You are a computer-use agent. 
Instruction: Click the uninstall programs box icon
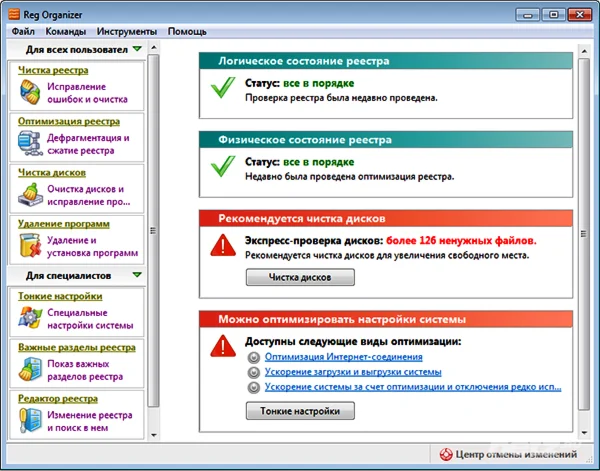[x=30, y=245]
